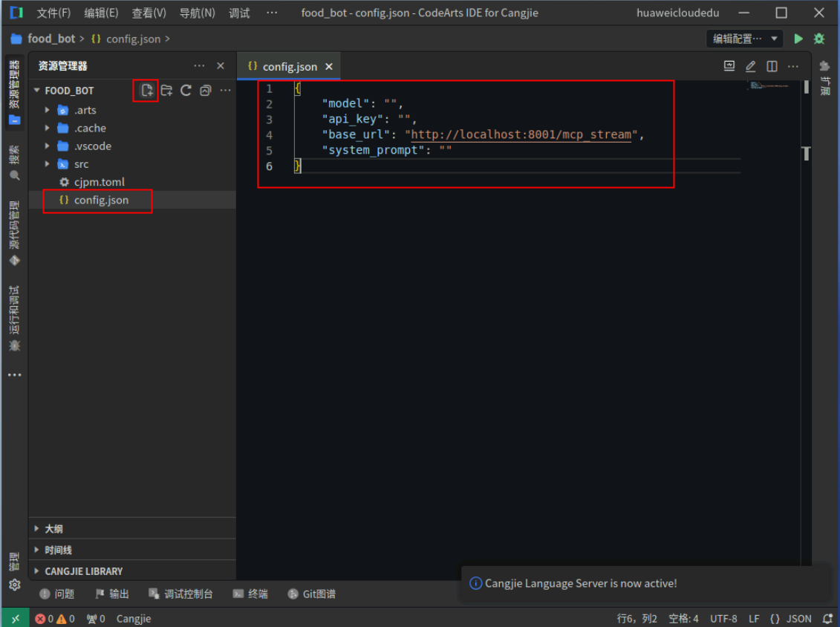Click the pencil edit icon in editor toolbar
The image size is (840, 627).
pos(751,66)
